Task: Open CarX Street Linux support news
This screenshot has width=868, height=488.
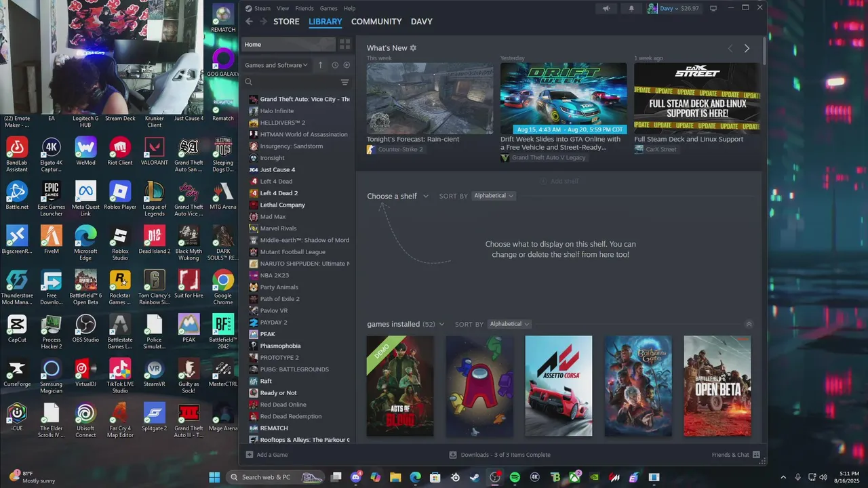Action: click(x=697, y=98)
